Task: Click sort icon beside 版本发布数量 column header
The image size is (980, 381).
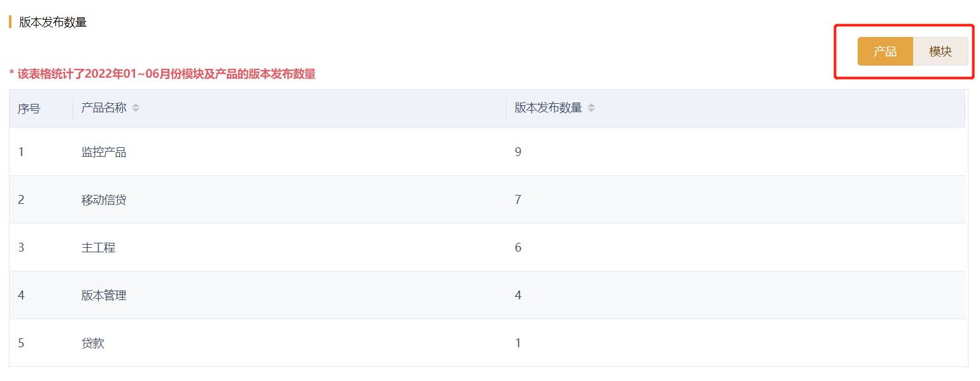Action: 591,108
